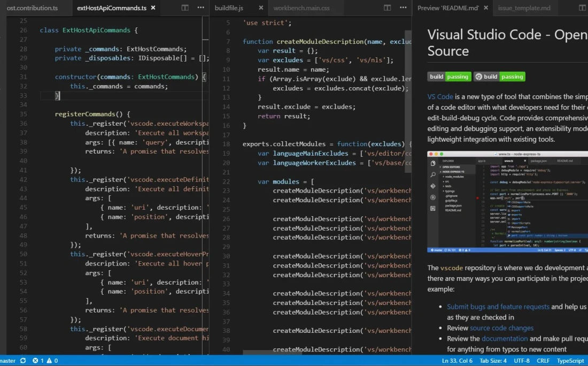Open more actions menu in second editor group
The image size is (588, 366).
pos(403,8)
